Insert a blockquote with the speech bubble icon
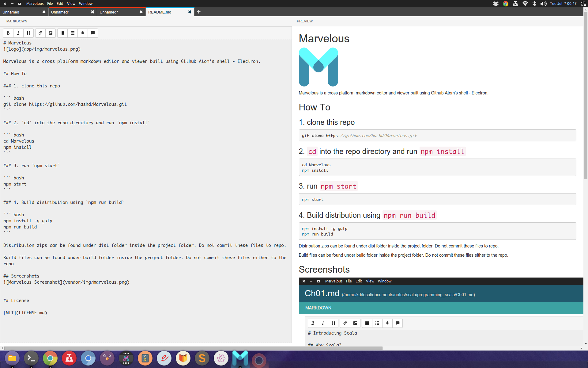This screenshot has width=588, height=368. coord(93,33)
